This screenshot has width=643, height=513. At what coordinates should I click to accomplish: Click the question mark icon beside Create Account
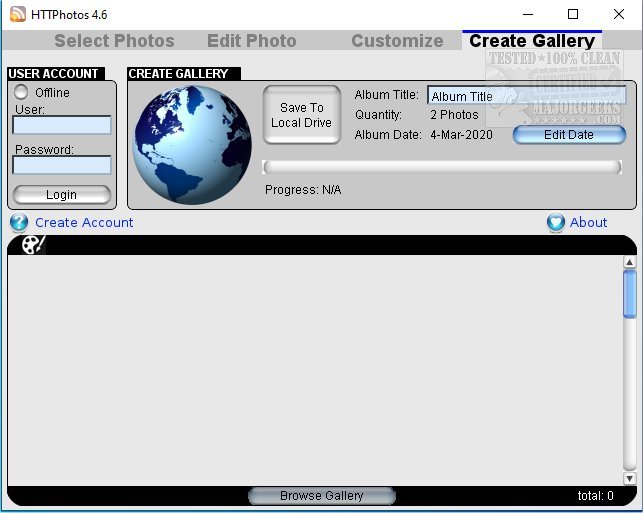point(19,223)
